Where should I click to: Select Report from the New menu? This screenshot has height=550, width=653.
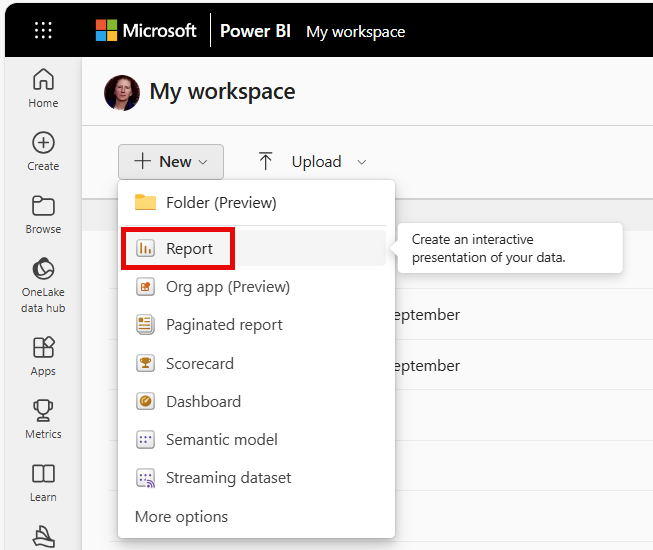[256, 249]
